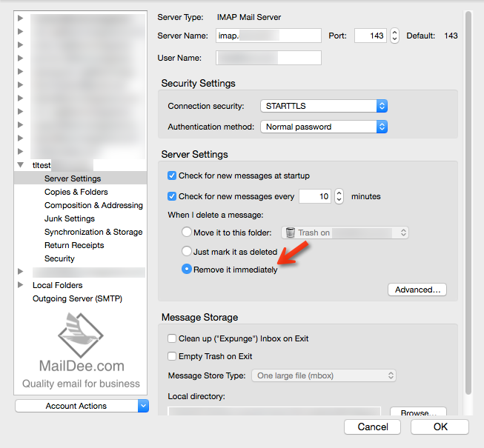This screenshot has width=484, height=448.
Task: Select Local Folders in account list
Action: 57,285
